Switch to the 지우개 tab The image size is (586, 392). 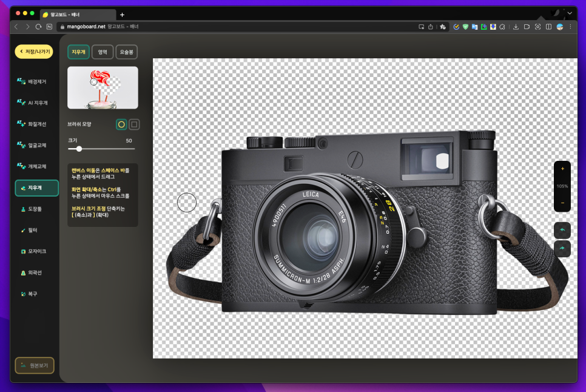coord(78,52)
